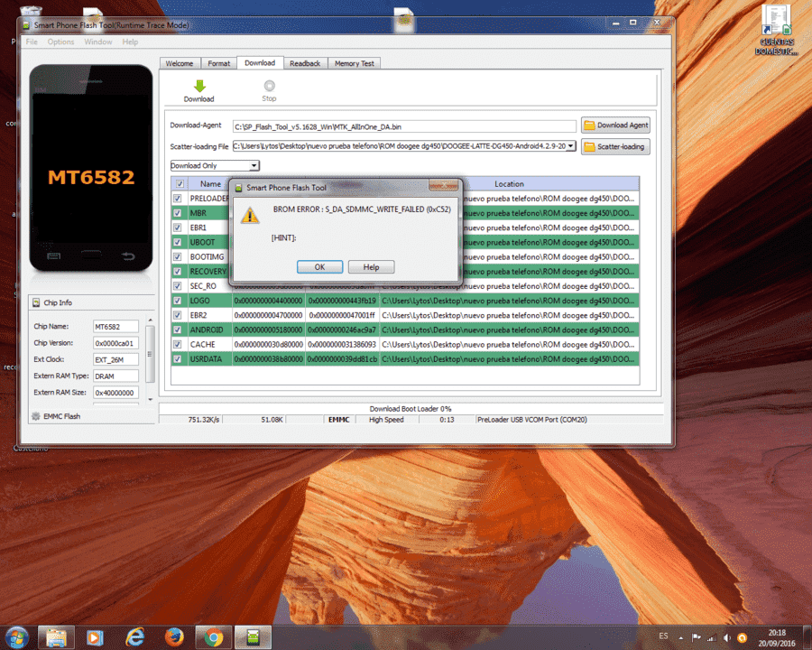Select the Download tab

(260, 62)
